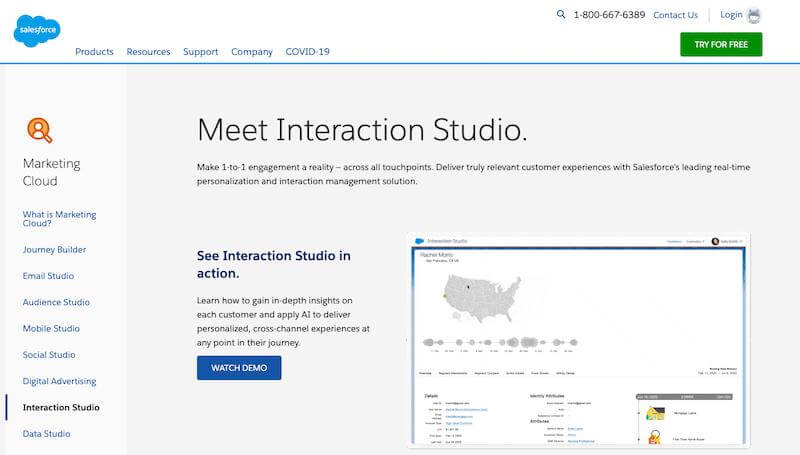Image resolution: width=800 pixels, height=455 pixels.
Task: Open What is Marketing Cloud? link
Action: pos(59,219)
